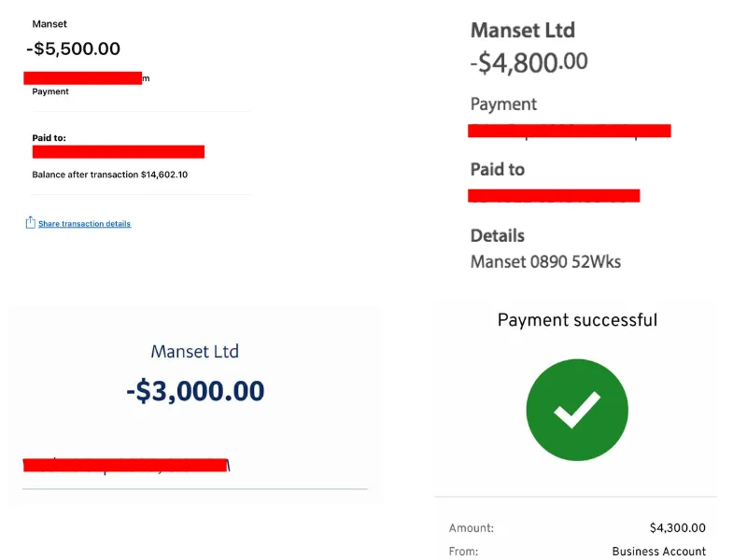This screenshot has height=560, width=747.
Task: Click the Manset title above -$5,500.00
Action: point(49,23)
